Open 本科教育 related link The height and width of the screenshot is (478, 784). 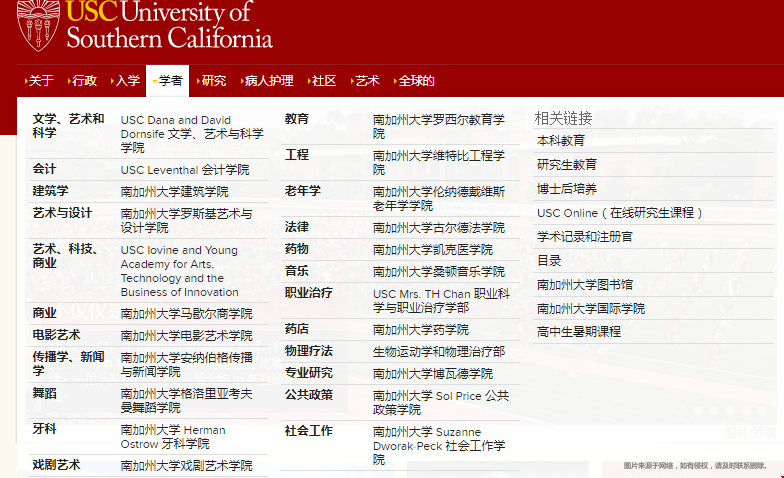point(561,140)
